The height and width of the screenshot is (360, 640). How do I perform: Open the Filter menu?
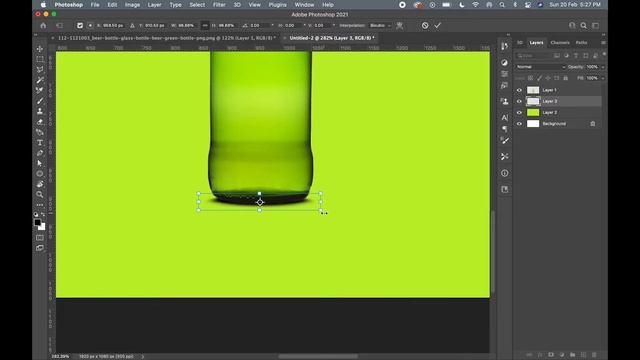[x=219, y=5]
